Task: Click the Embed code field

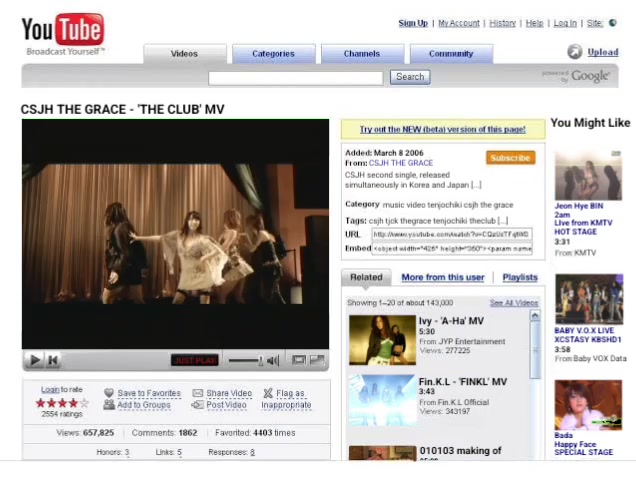Action: click(x=452, y=249)
